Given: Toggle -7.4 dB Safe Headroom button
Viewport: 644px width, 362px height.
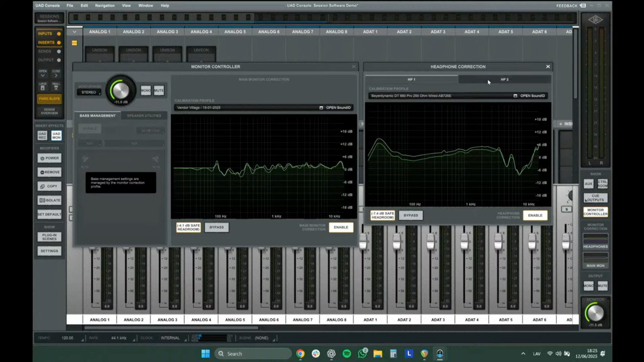Looking at the screenshot, I should (383, 216).
